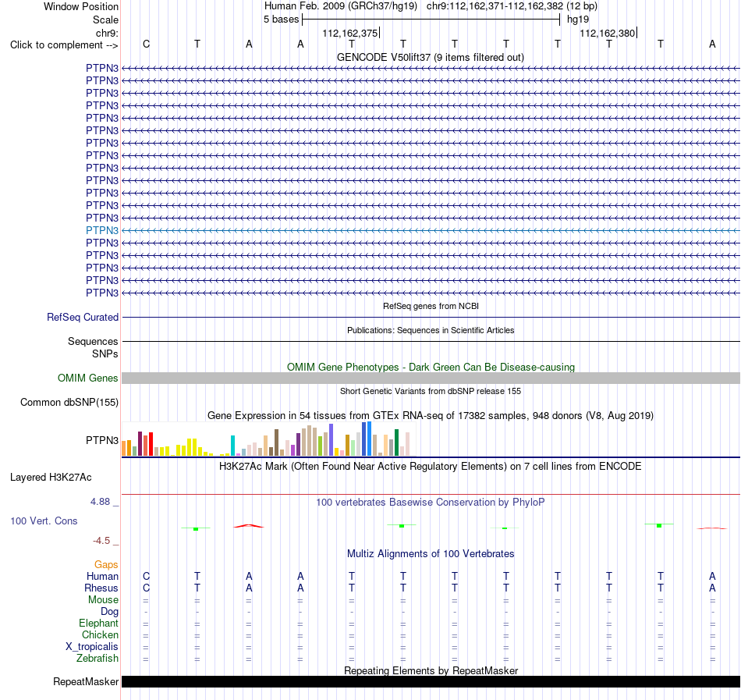Click the 'hg19' text next to scale bar
741x700 pixels.
(578, 20)
